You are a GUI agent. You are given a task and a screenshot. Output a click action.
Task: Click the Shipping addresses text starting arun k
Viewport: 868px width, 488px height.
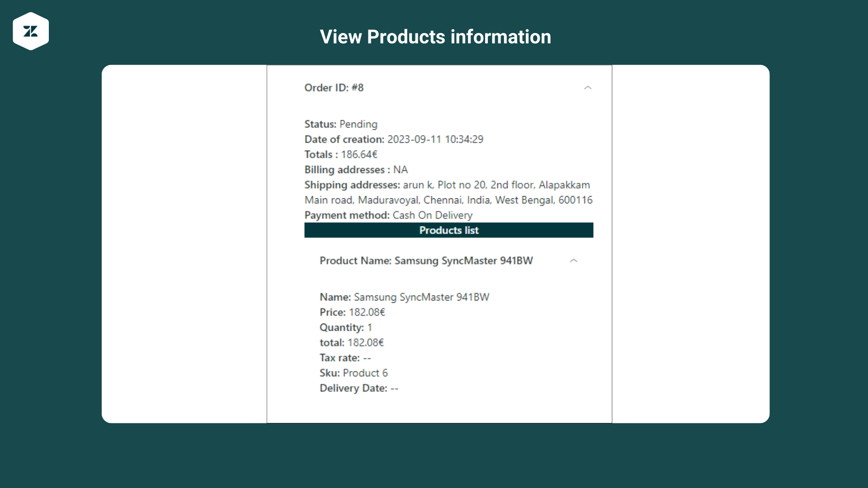tap(448, 192)
